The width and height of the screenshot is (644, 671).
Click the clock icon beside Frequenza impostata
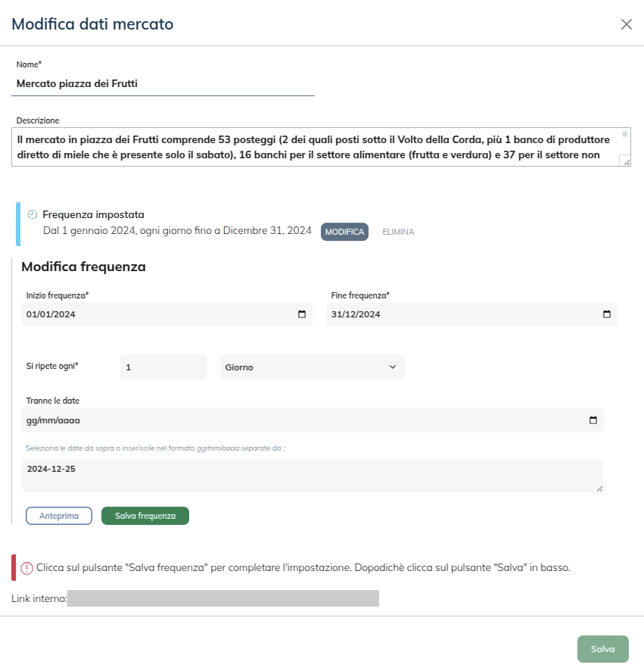tap(33, 214)
